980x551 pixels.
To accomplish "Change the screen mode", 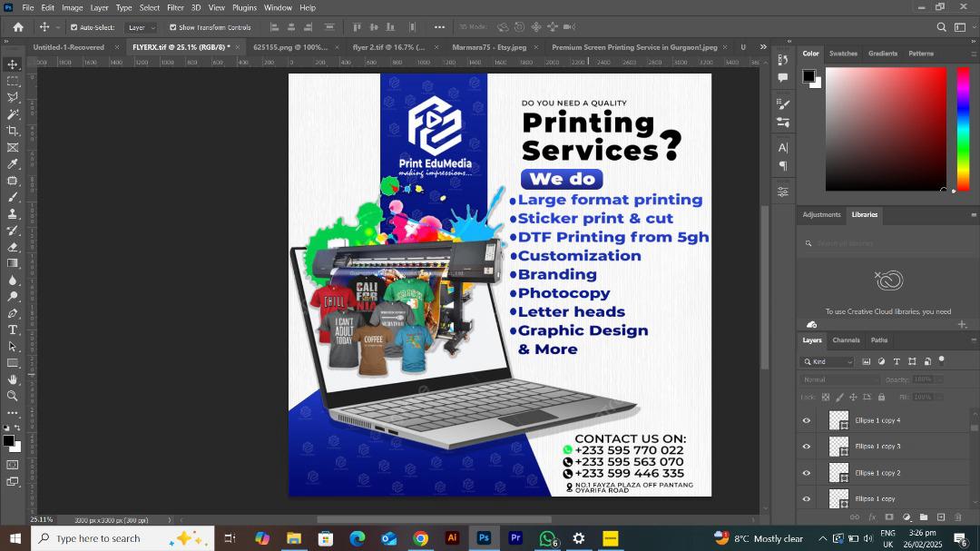I will (x=13, y=482).
